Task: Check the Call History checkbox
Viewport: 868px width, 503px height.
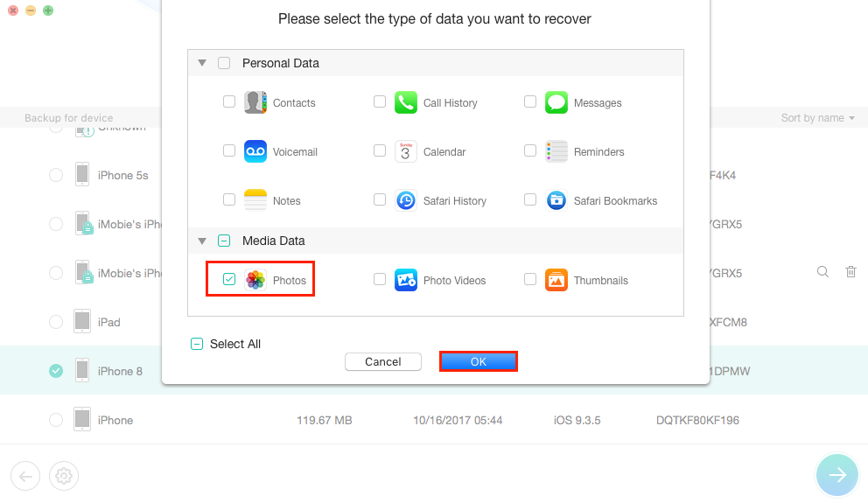Action: tap(380, 101)
